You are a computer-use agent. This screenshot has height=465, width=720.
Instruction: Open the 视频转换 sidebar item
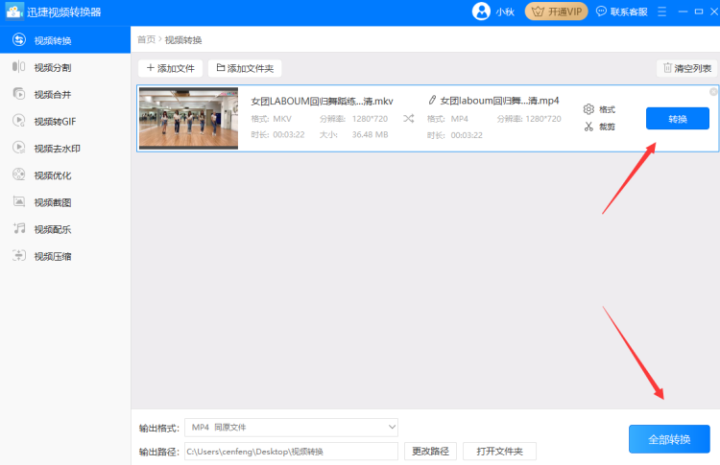tap(65, 40)
